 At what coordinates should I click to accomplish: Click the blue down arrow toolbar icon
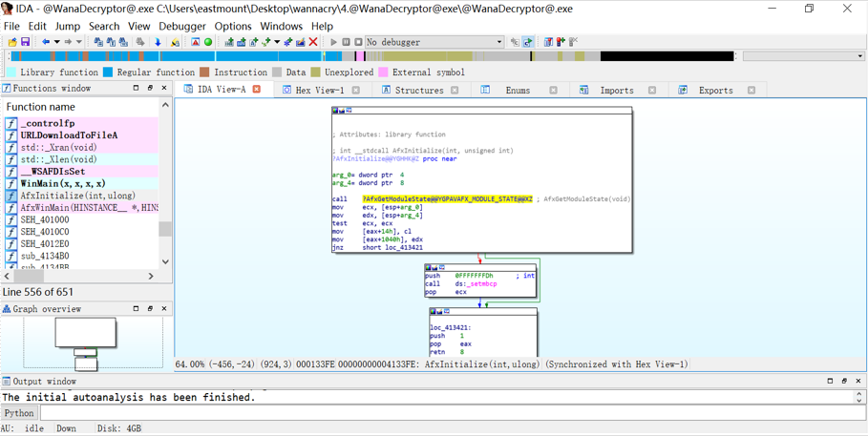158,42
